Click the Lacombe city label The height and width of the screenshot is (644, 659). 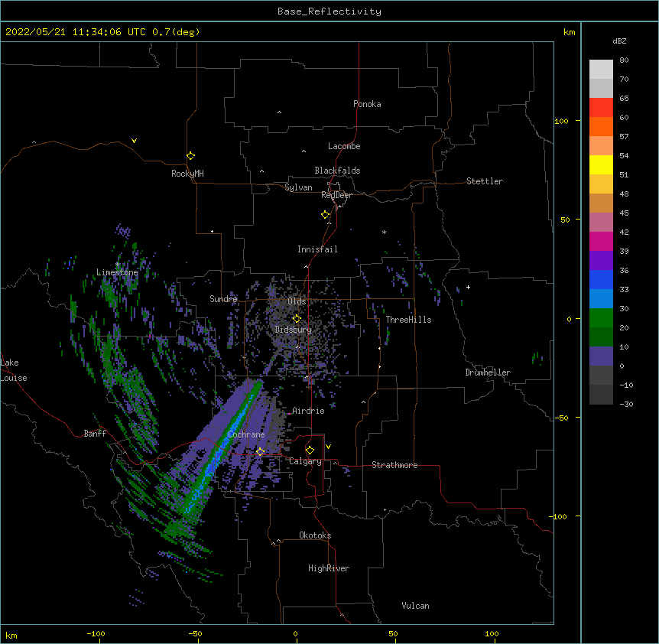point(344,146)
